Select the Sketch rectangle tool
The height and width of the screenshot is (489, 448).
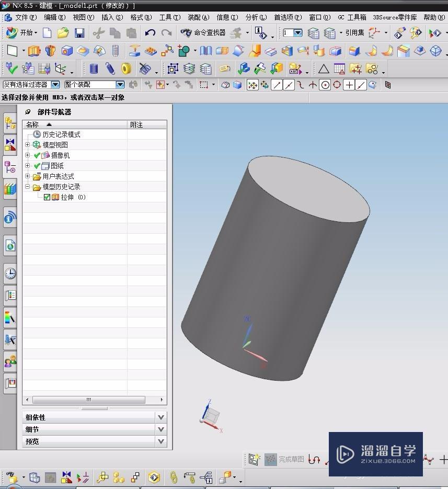pos(12,51)
